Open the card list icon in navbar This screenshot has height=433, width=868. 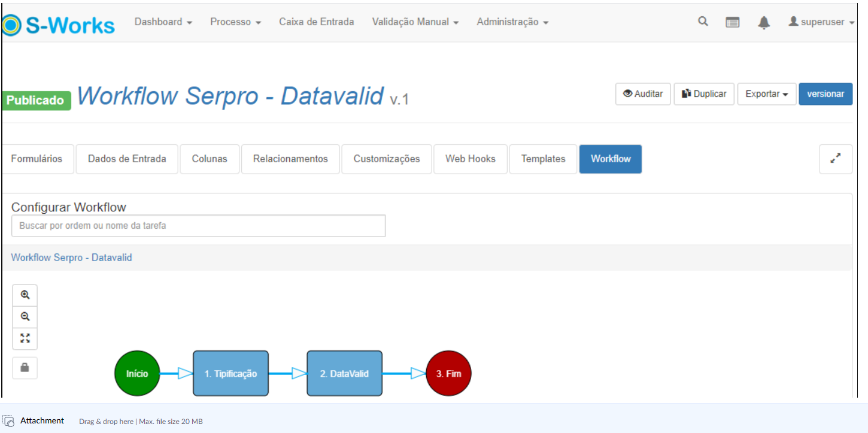pyautogui.click(x=732, y=22)
